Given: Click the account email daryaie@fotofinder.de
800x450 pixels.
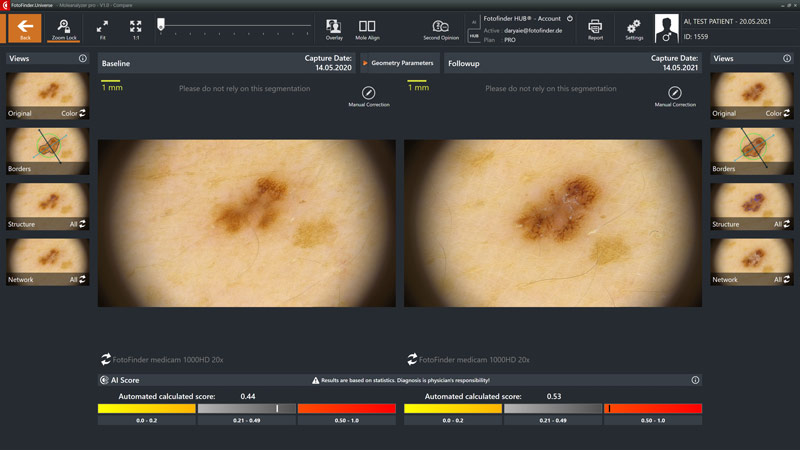Looking at the screenshot, I should click(x=533, y=31).
